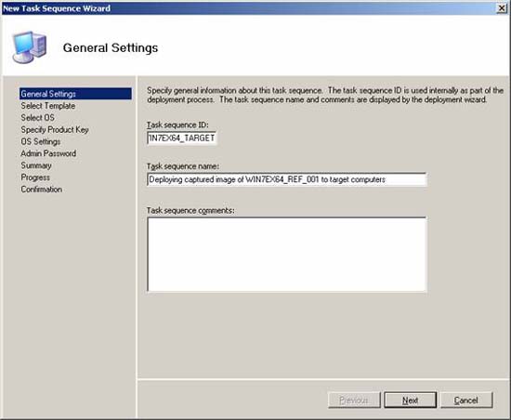Select Progress step in wizard list
The width and height of the screenshot is (511, 420).
[x=35, y=177]
